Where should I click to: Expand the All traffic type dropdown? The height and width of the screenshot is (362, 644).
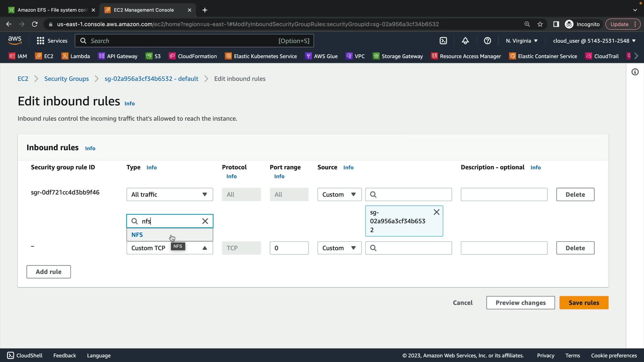click(x=169, y=194)
